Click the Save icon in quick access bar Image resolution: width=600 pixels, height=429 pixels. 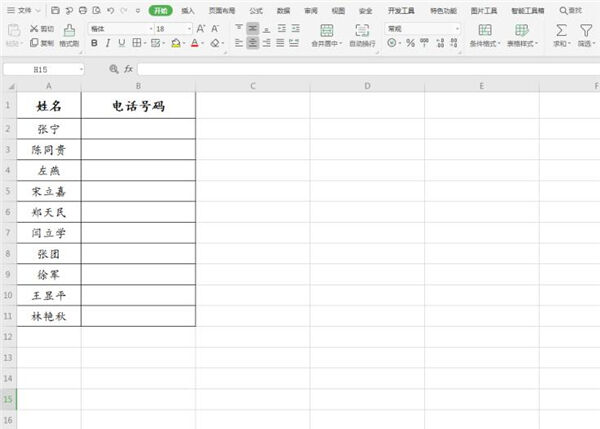point(55,10)
